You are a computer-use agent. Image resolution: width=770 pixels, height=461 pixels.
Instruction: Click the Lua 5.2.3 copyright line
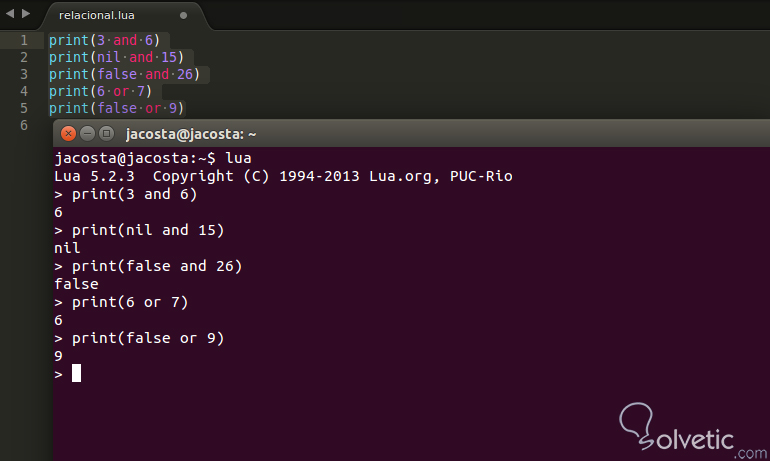(283, 176)
